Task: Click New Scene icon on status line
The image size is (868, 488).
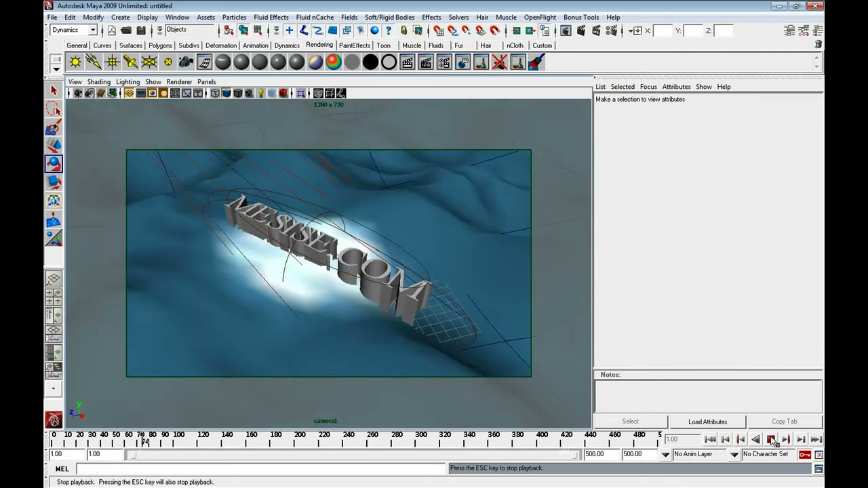Action: click(111, 30)
